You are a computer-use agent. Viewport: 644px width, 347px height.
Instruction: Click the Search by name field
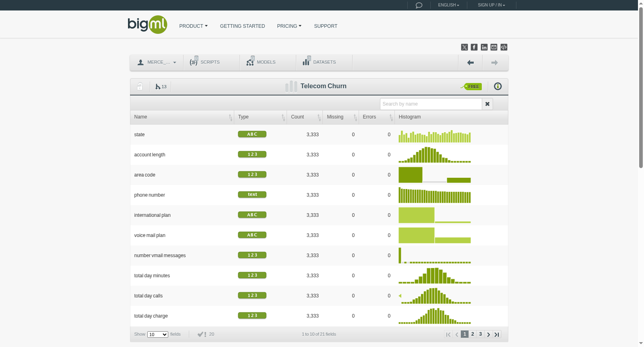coord(431,104)
